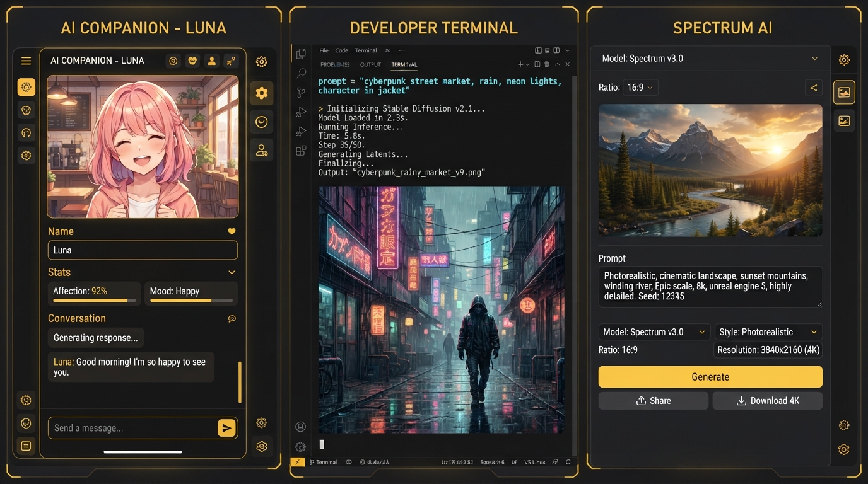Send the message with the yellow arrow button
868x484 pixels.
click(226, 428)
